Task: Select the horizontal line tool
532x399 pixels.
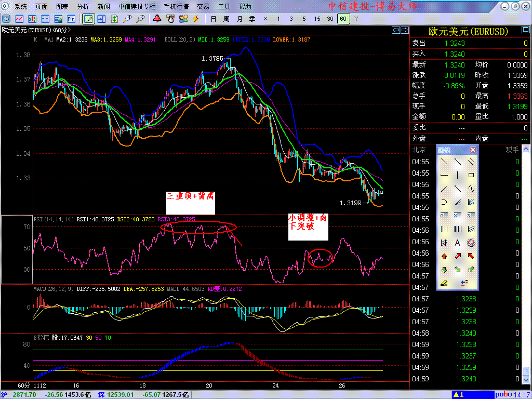Action: pyautogui.click(x=444, y=175)
